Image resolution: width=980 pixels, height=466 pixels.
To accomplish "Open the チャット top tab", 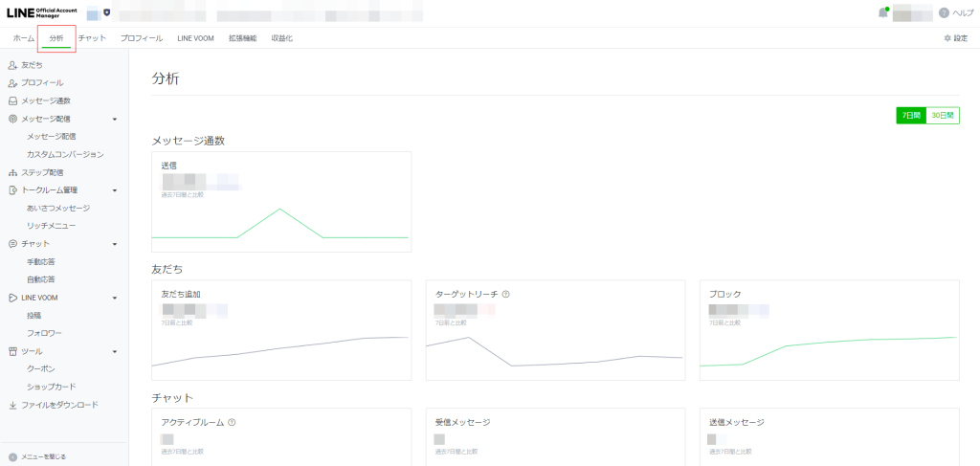I will (92, 38).
